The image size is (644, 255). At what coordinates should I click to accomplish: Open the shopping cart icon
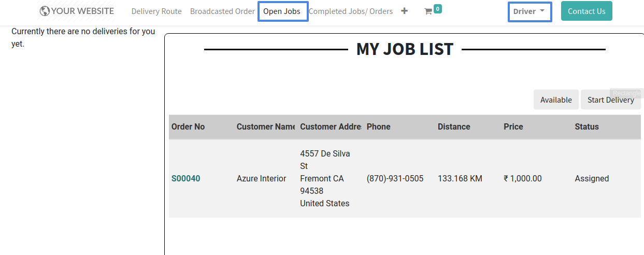pyautogui.click(x=428, y=11)
